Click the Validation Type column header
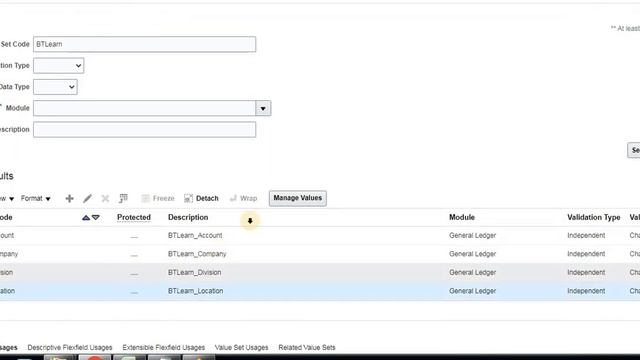 pos(593,218)
